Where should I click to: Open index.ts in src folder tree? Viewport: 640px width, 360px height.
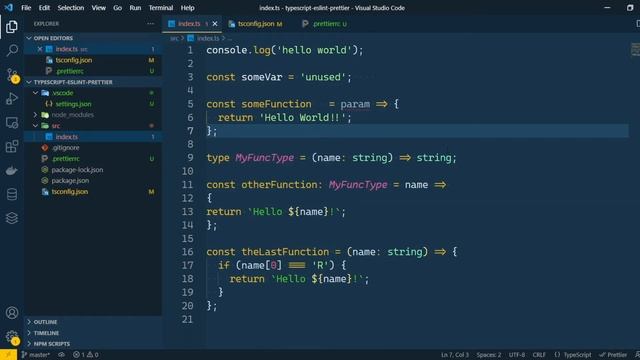click(x=67, y=137)
